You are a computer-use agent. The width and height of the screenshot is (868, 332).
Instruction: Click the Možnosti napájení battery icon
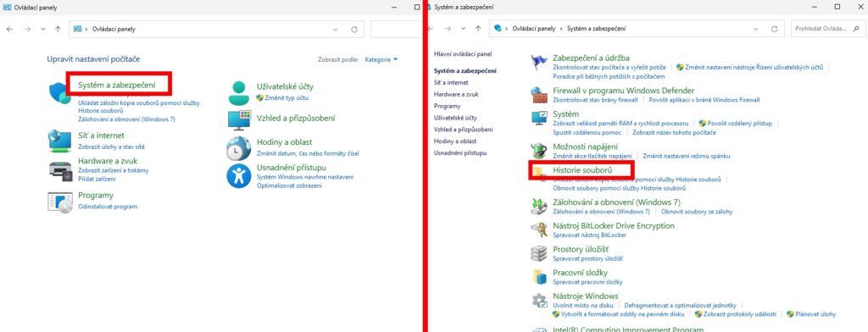point(538,151)
